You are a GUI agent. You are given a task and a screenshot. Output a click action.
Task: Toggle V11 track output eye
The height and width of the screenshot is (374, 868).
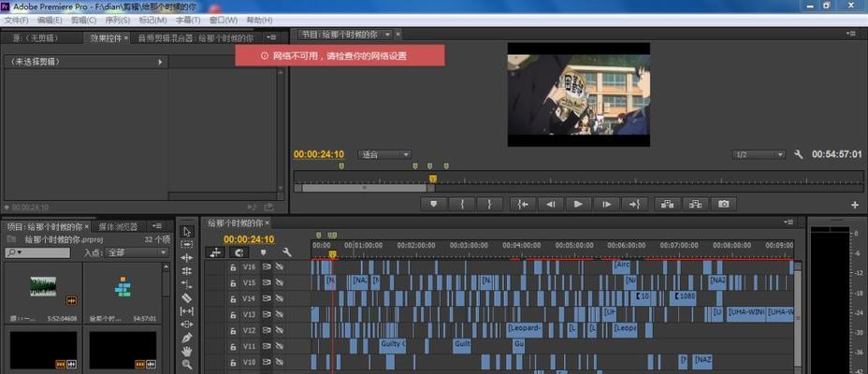[x=279, y=346]
